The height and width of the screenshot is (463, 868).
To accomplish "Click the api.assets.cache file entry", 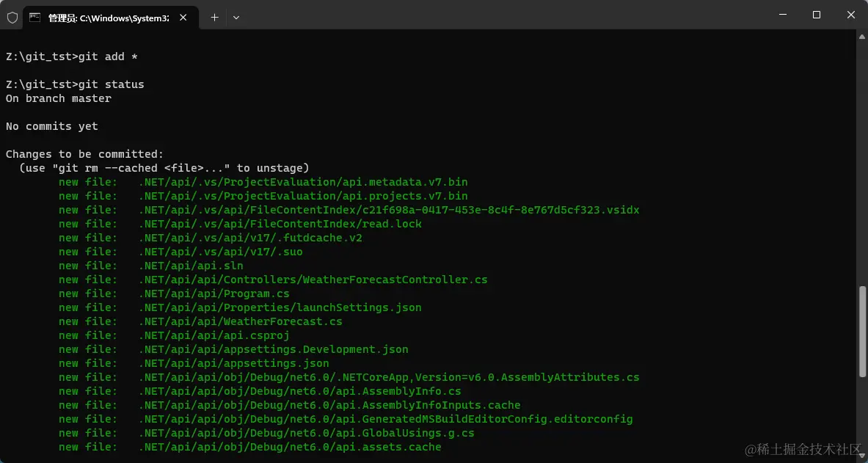I will pyautogui.click(x=290, y=447).
